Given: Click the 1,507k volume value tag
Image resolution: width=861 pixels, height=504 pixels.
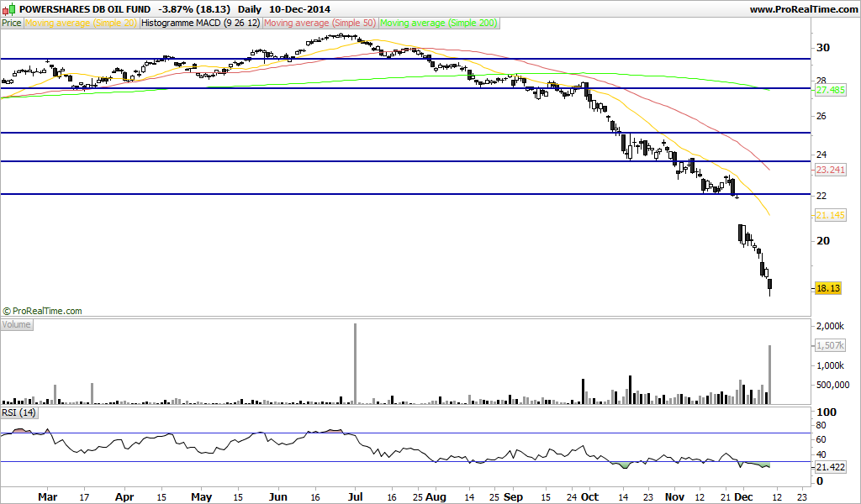Looking at the screenshot, I should click(830, 345).
